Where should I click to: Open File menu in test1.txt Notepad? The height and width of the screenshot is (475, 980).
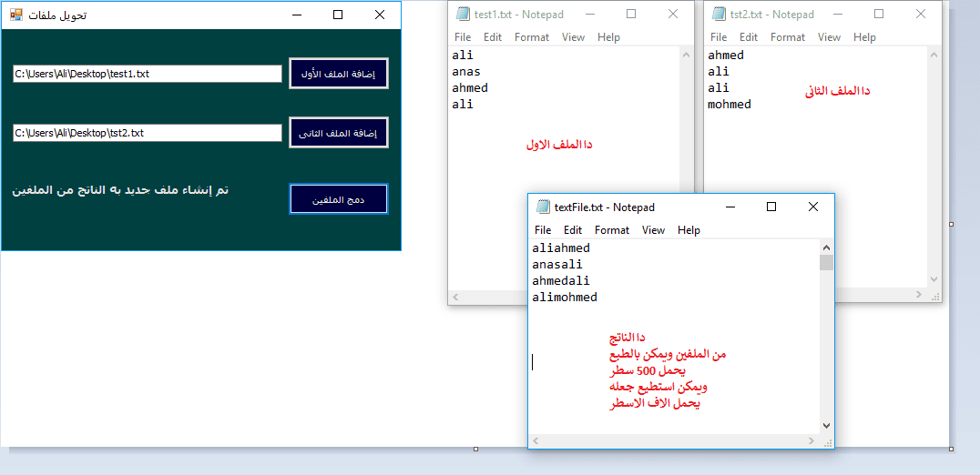pos(463,37)
